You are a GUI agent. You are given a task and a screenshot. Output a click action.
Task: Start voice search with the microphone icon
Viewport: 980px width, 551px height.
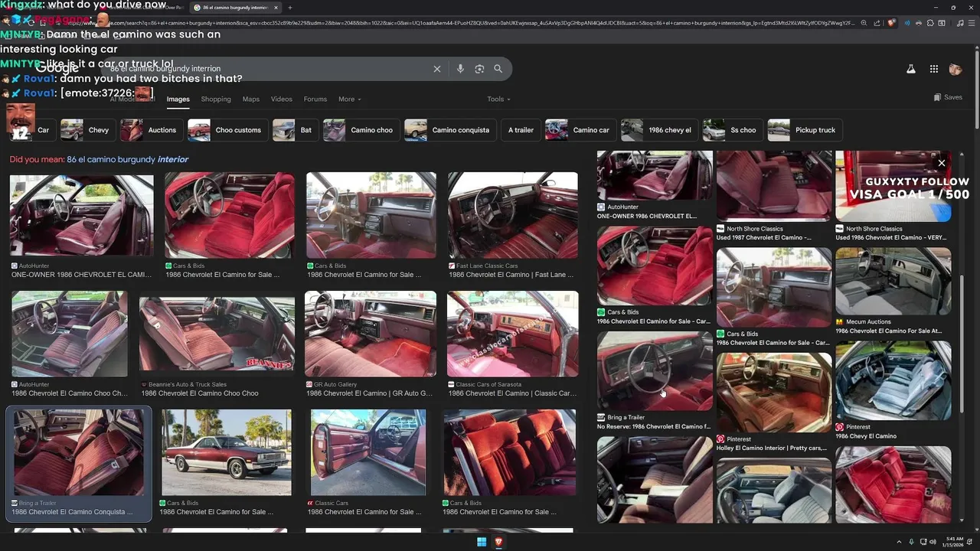click(460, 69)
